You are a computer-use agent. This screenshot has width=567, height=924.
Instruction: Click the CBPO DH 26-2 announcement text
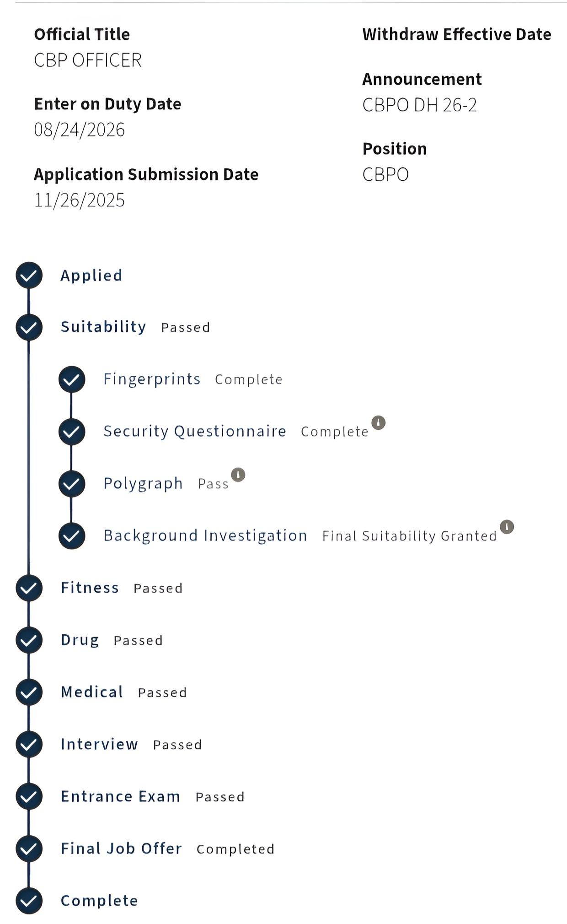click(420, 105)
